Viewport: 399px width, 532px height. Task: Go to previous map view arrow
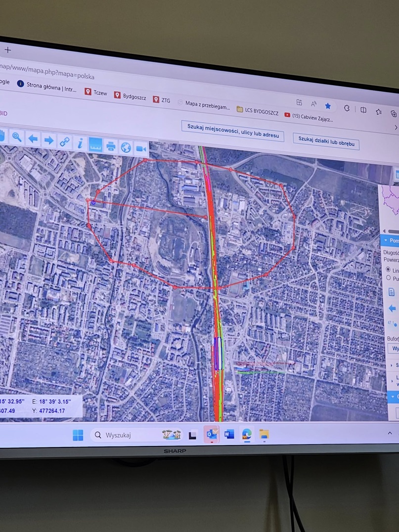33,138
